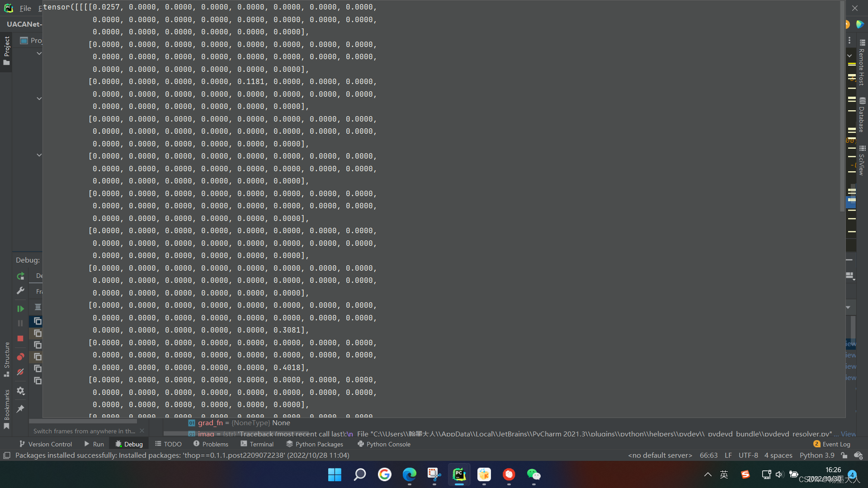Toggle file read-only lock icon
Screen dimensions: 868x488
tap(844, 455)
